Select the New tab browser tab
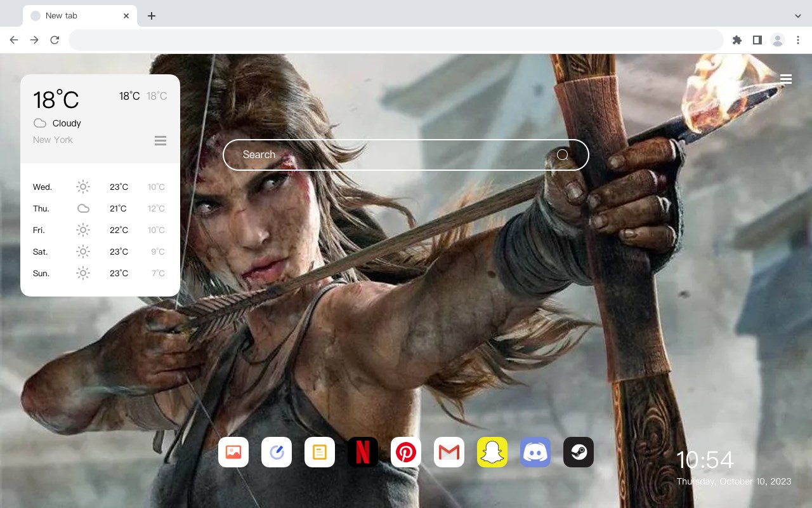 tap(80, 16)
